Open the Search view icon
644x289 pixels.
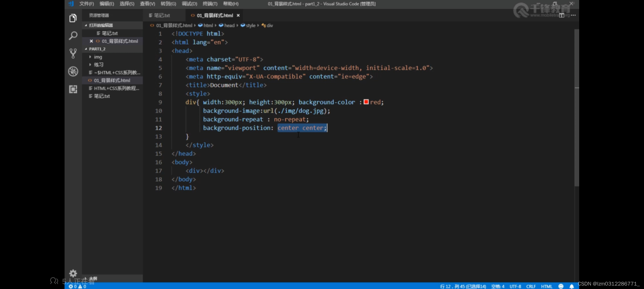pyautogui.click(x=73, y=36)
